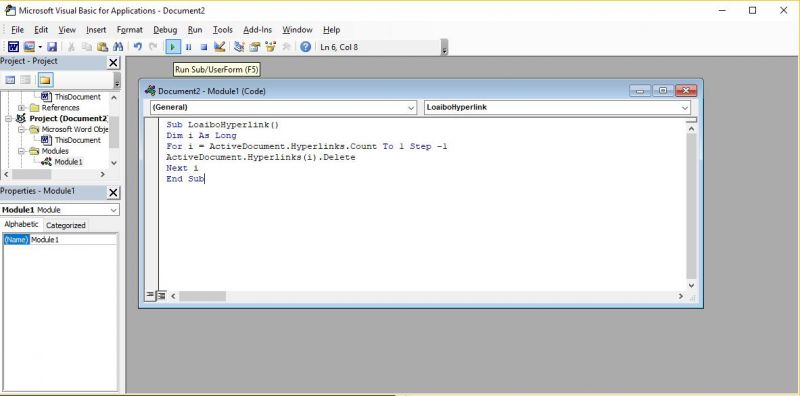
Task: Click the View Object icon in Project panel
Action: [x=26, y=80]
